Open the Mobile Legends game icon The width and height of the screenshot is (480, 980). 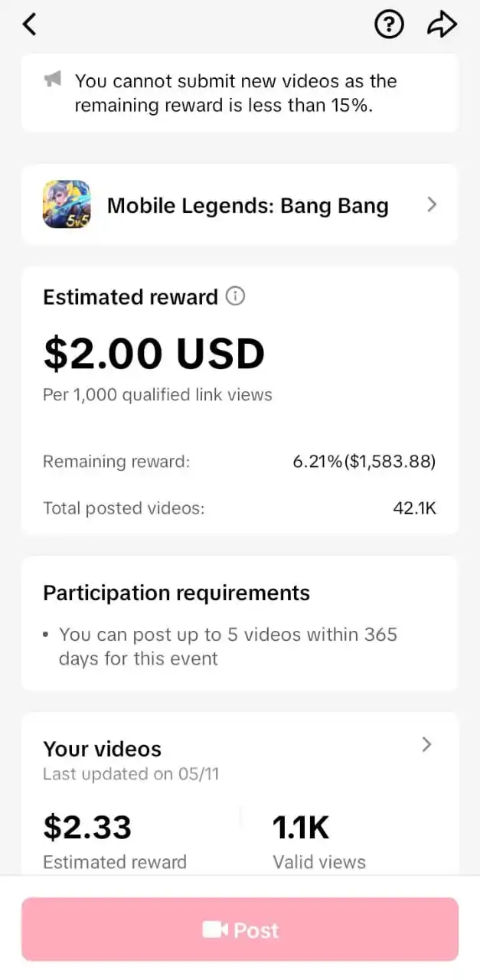[67, 204]
